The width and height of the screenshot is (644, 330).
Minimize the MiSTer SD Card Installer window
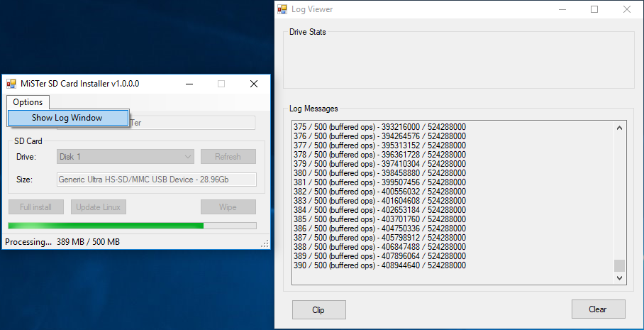coord(189,84)
